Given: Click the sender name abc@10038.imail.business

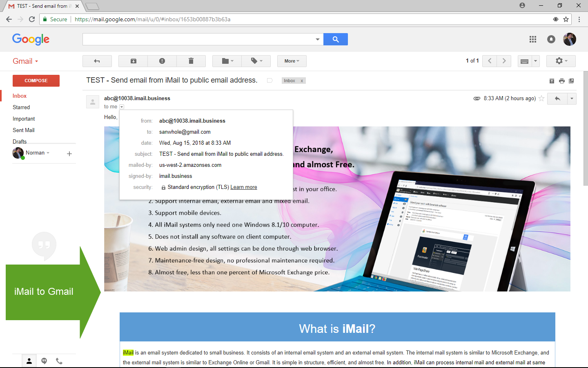Looking at the screenshot, I should pyautogui.click(x=137, y=98).
